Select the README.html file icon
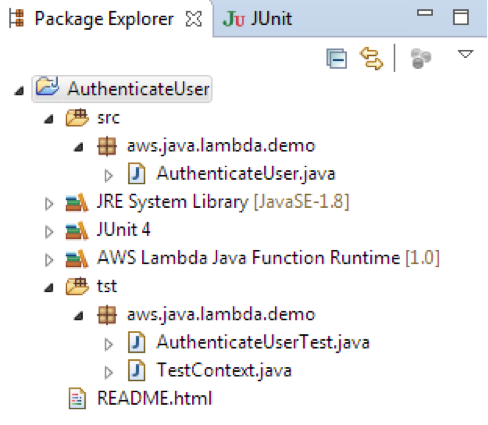 coord(77,398)
